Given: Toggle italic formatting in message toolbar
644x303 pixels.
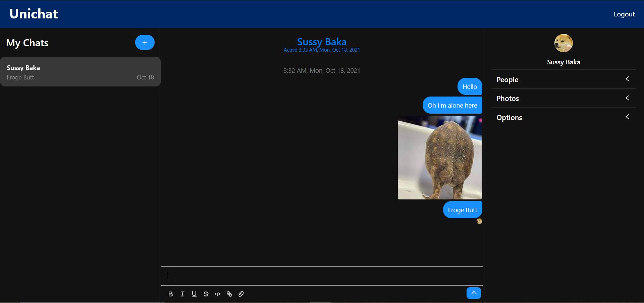Looking at the screenshot, I should 182,294.
